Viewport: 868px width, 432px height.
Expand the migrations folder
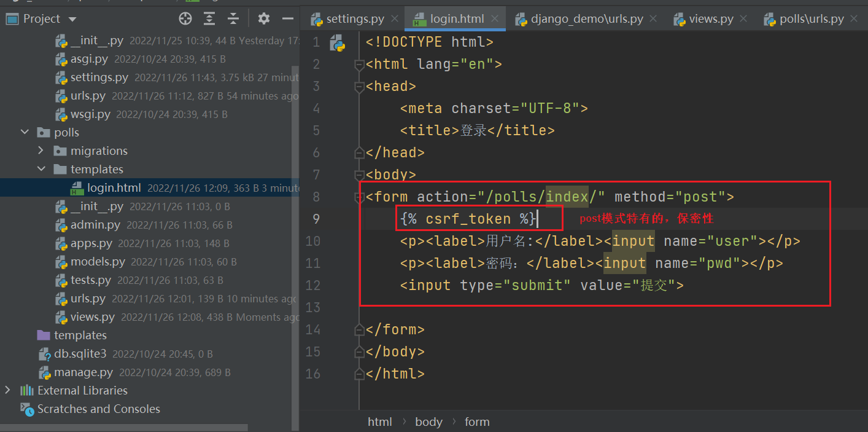tap(41, 151)
